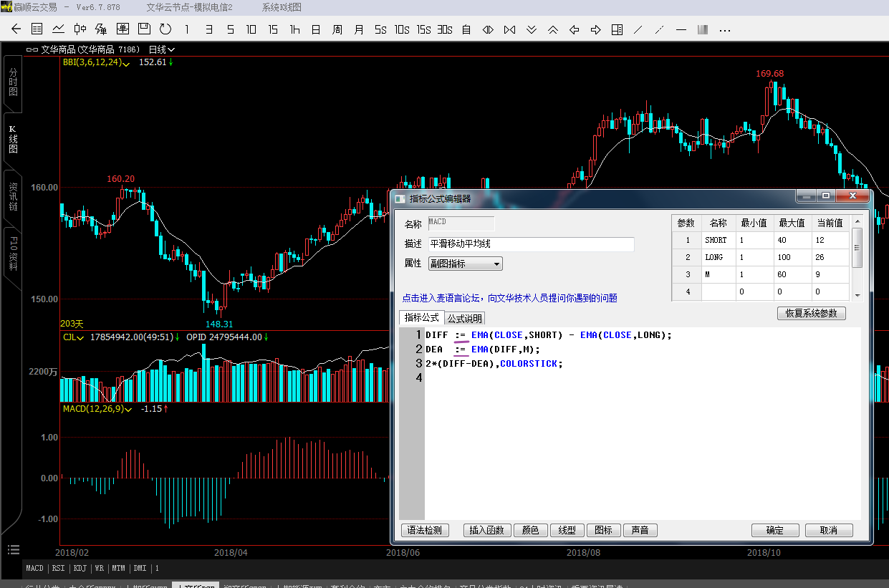
Task: Click the 恢复系统参数 button
Action: [x=811, y=313]
